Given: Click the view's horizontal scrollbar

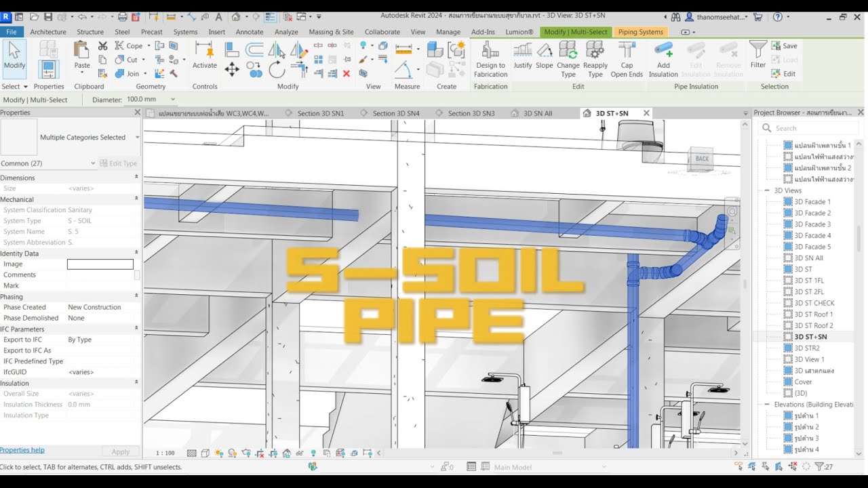Looking at the screenshot, I should [x=557, y=453].
